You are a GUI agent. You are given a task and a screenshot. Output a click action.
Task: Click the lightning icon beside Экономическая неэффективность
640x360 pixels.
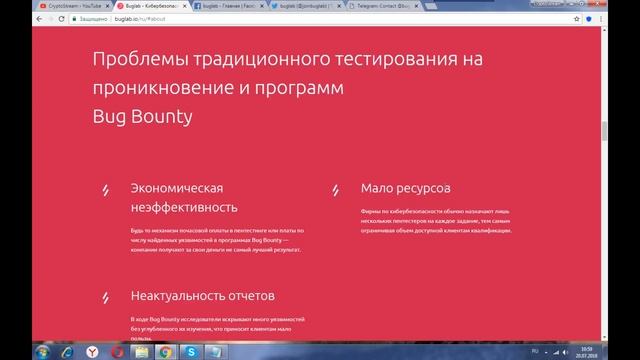point(105,190)
